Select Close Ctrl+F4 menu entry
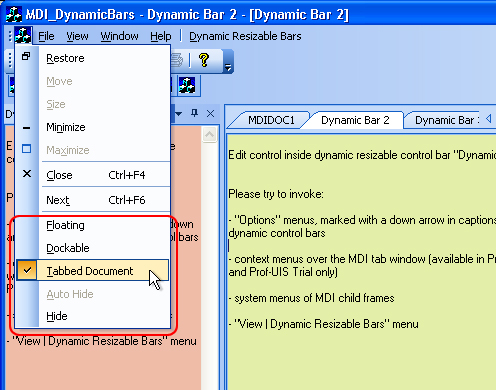 [93, 175]
